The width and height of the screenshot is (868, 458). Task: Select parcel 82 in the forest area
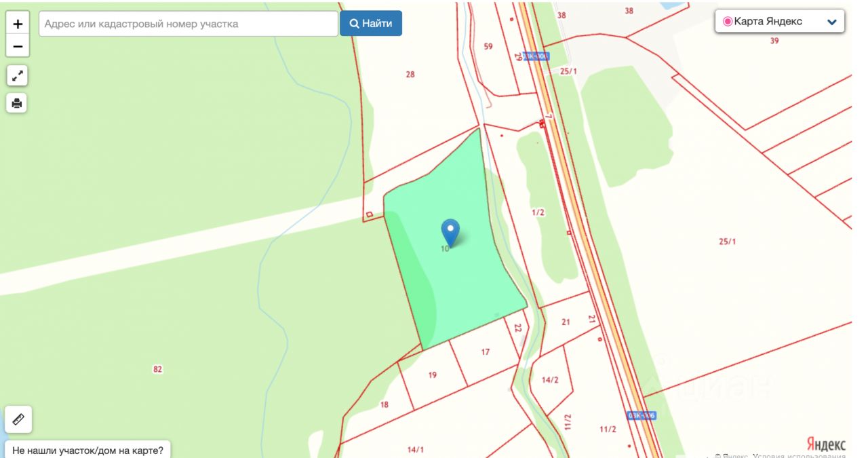pos(158,369)
